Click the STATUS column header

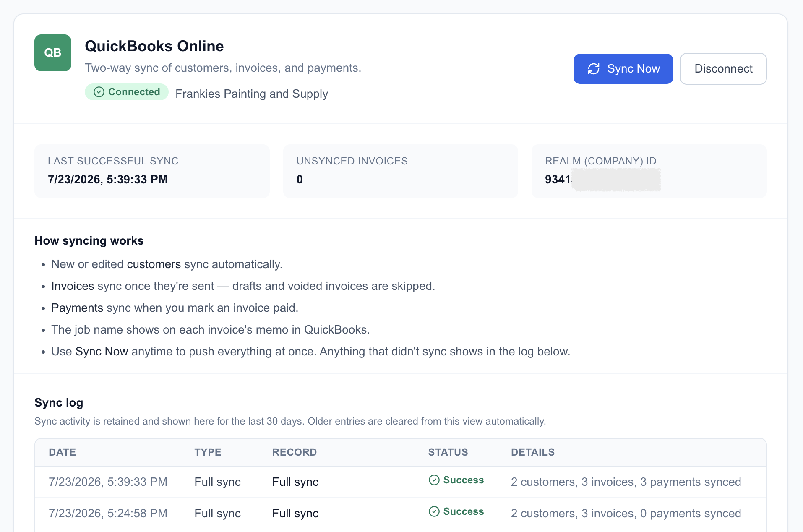pos(448,452)
